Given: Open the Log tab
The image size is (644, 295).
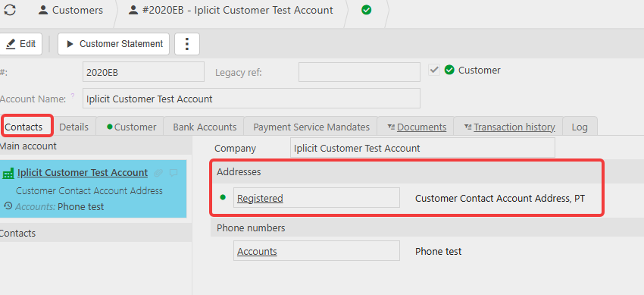Looking at the screenshot, I should [x=580, y=127].
